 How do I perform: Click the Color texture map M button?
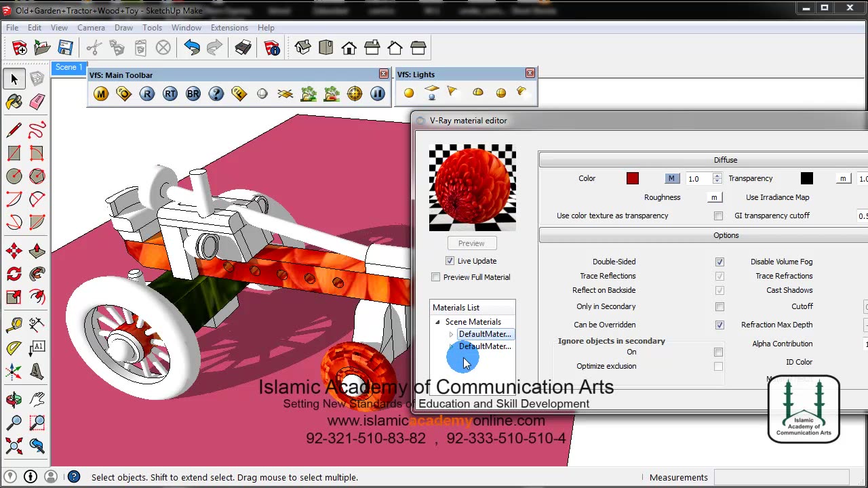tap(671, 179)
